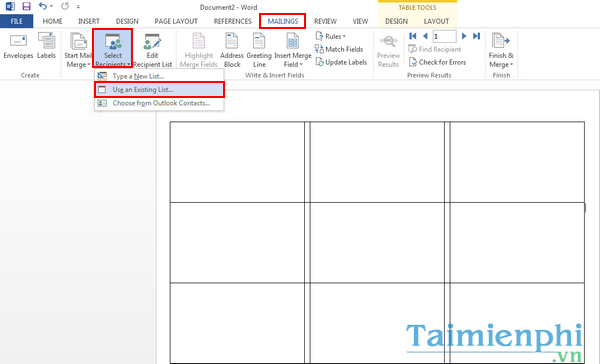Open Finish & Merge dropdown

tap(501, 51)
